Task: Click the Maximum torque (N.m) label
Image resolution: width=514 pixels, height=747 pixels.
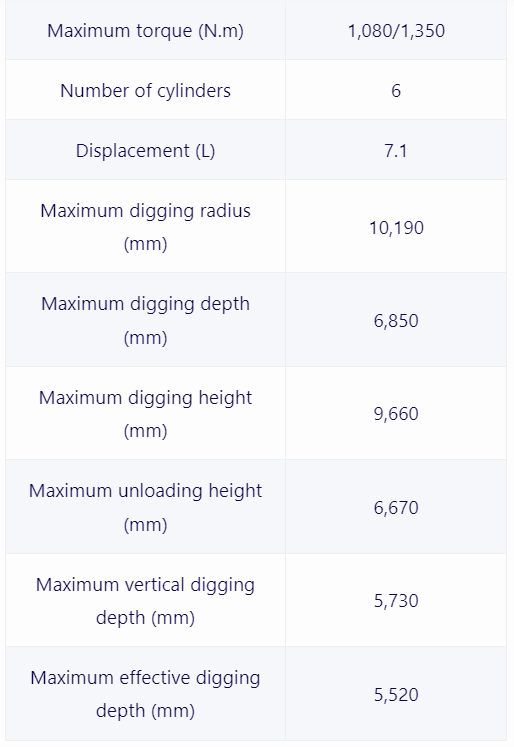Action: click(x=145, y=31)
